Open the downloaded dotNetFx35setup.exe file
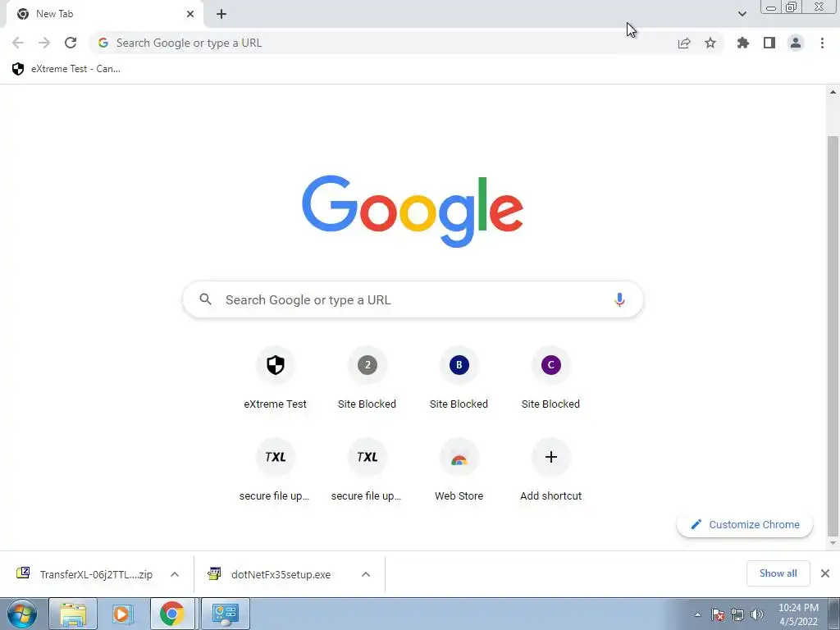This screenshot has height=630, width=840. [x=271, y=574]
